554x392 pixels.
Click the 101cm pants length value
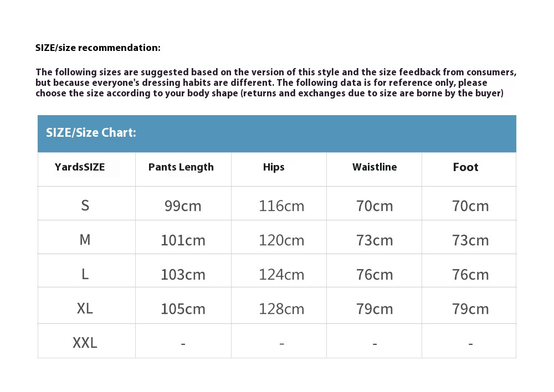coord(183,240)
